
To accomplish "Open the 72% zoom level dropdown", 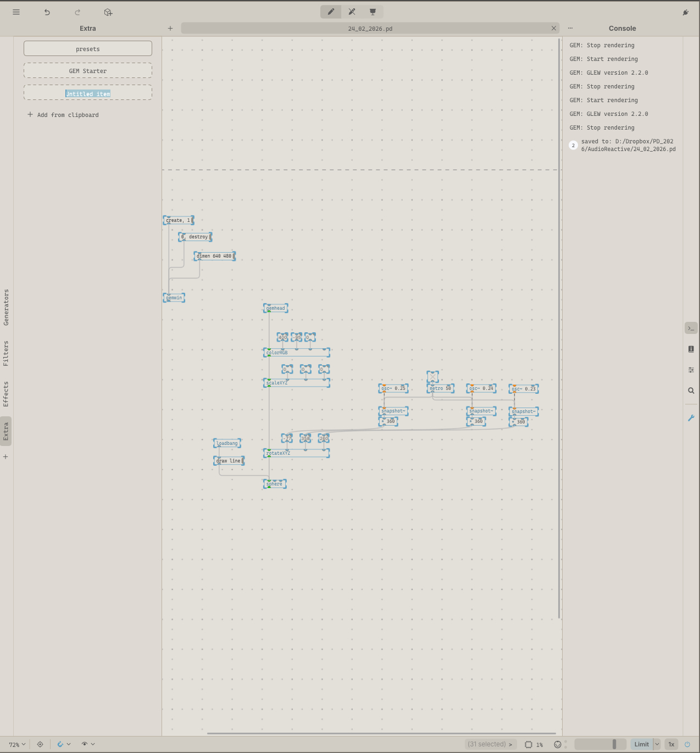I will point(17,744).
